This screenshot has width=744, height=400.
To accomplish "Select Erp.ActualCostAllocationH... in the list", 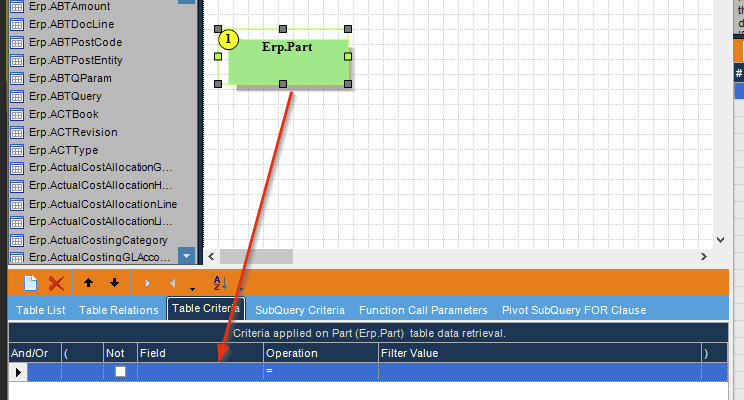I will 101,186.
